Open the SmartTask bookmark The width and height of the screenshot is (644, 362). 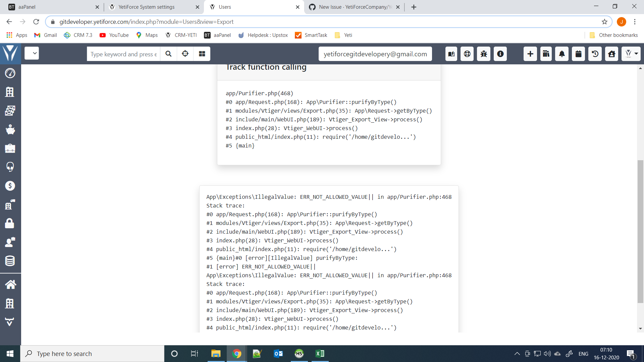pos(311,35)
